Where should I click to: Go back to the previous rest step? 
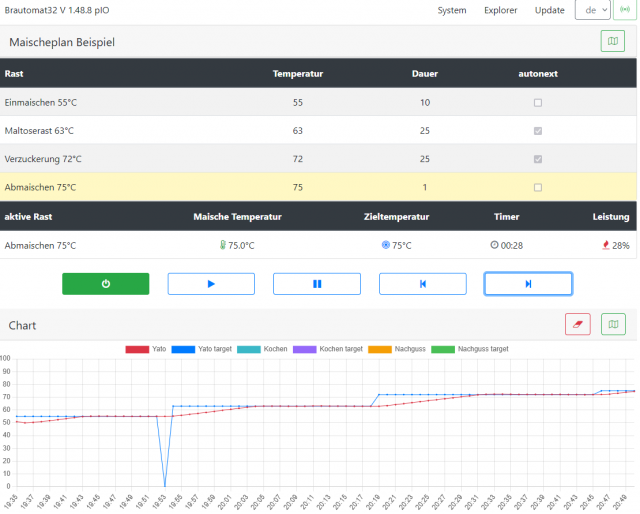422,284
